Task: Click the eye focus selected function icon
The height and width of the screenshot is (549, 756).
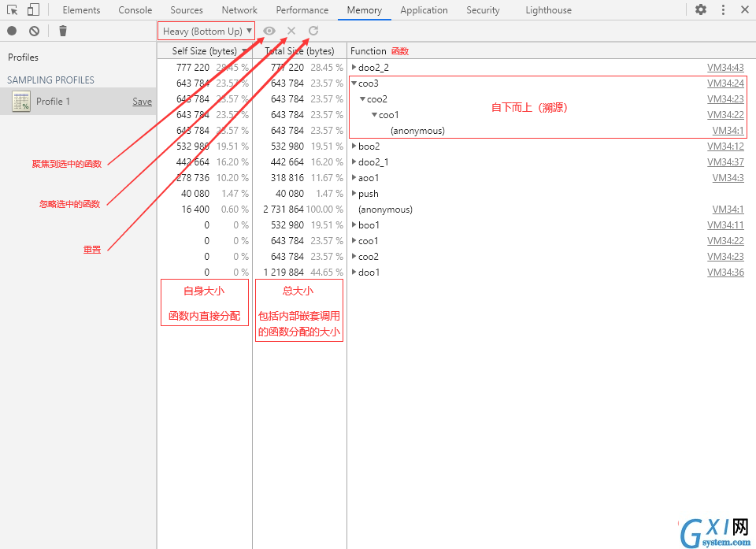Action: [x=269, y=31]
